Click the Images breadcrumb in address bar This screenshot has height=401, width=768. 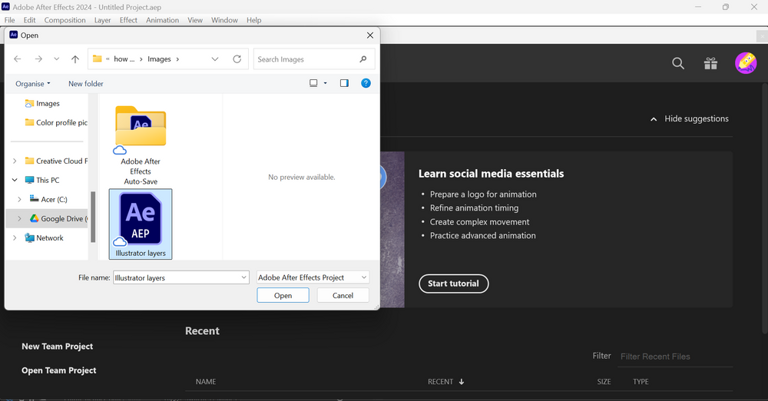pyautogui.click(x=159, y=59)
